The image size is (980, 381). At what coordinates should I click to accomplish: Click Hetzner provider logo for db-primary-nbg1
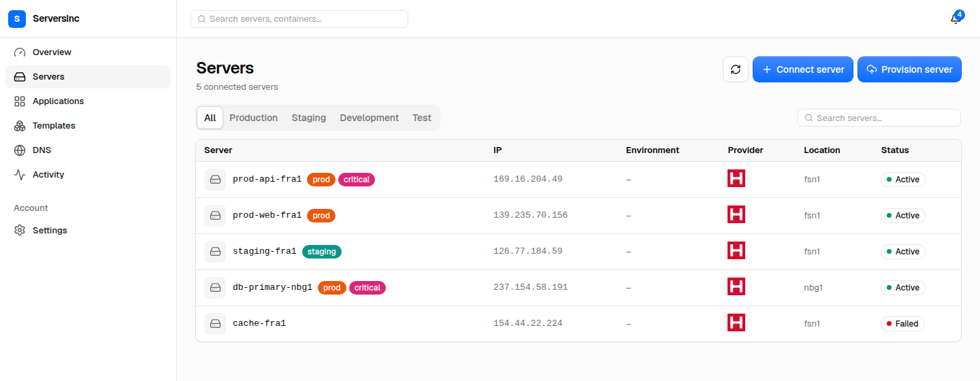point(736,287)
